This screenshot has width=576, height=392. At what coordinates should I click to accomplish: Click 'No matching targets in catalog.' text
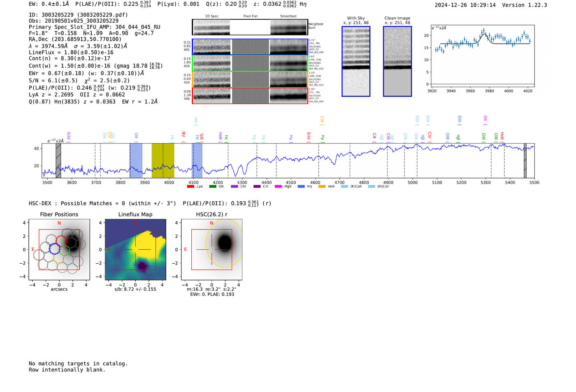coord(78,364)
